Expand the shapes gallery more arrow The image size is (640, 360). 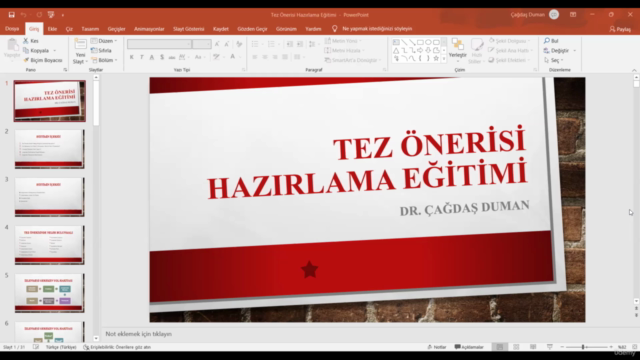pyautogui.click(x=444, y=59)
